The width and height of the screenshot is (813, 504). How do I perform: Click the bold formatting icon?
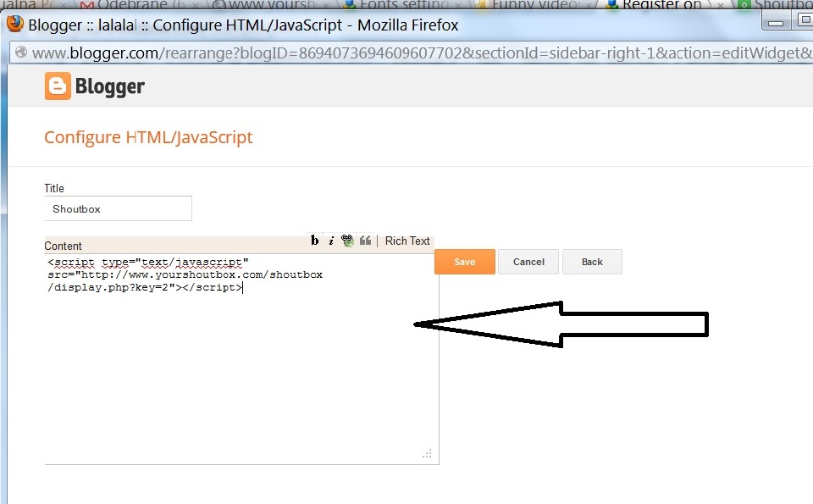(x=314, y=241)
